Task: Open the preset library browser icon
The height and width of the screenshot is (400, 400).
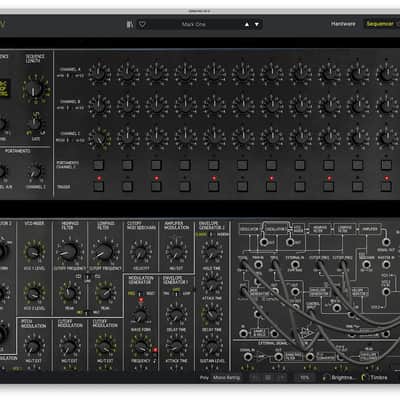Action: 130,24
